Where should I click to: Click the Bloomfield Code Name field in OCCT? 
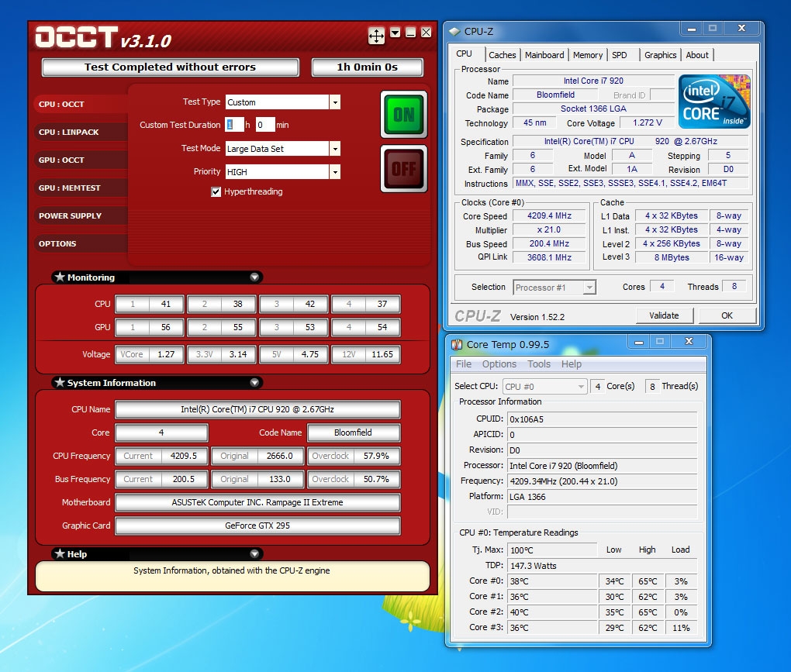click(x=354, y=432)
